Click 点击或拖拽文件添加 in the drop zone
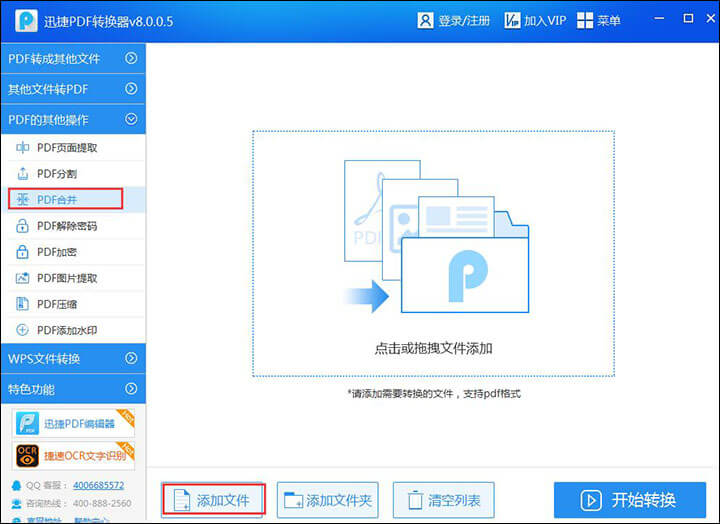Screen dimensions: 720x524 [x=433, y=349]
